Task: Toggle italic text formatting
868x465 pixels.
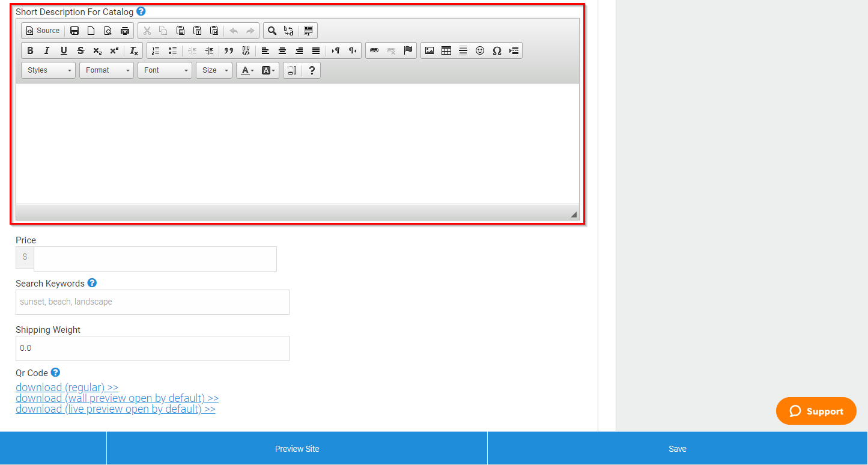Action: [x=47, y=50]
